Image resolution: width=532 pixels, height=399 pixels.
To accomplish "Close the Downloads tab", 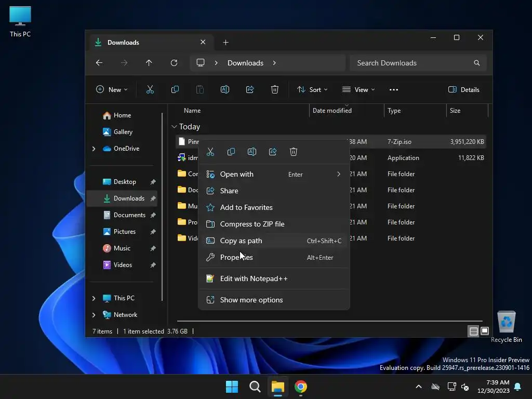I will 203,42.
